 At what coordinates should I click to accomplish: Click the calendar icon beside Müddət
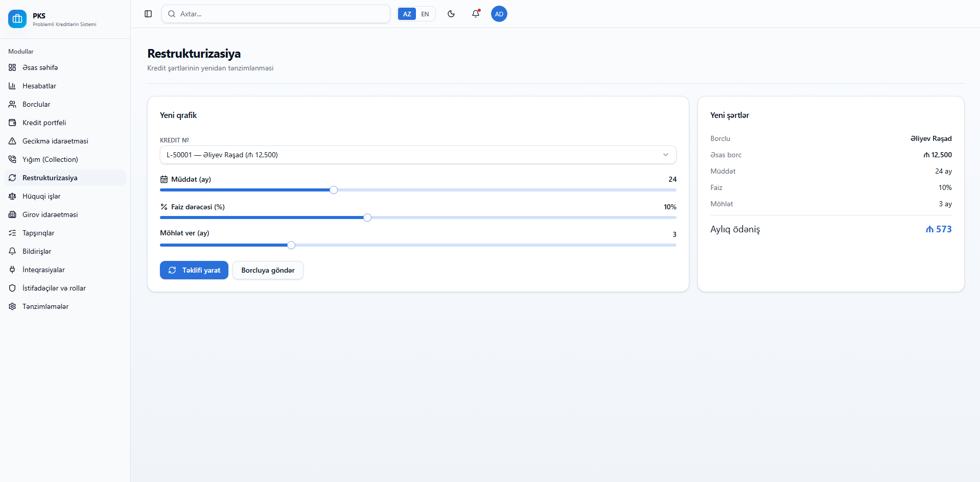tap(164, 179)
